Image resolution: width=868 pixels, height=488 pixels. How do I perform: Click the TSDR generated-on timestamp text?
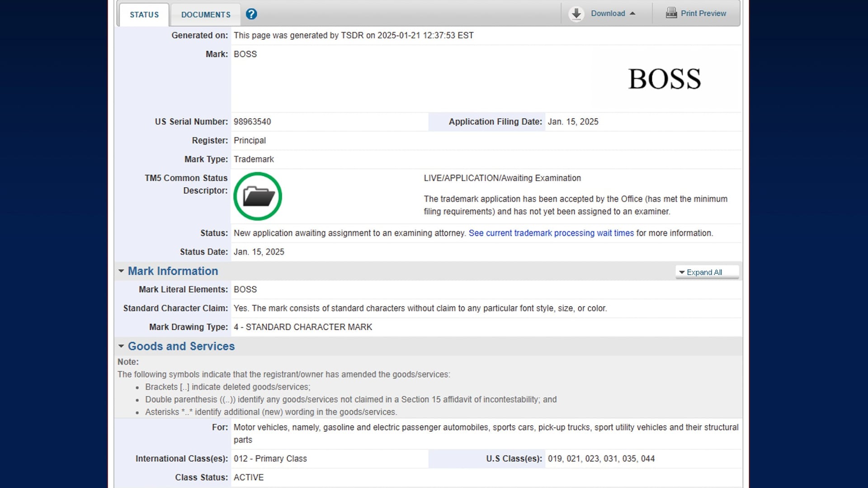(354, 35)
